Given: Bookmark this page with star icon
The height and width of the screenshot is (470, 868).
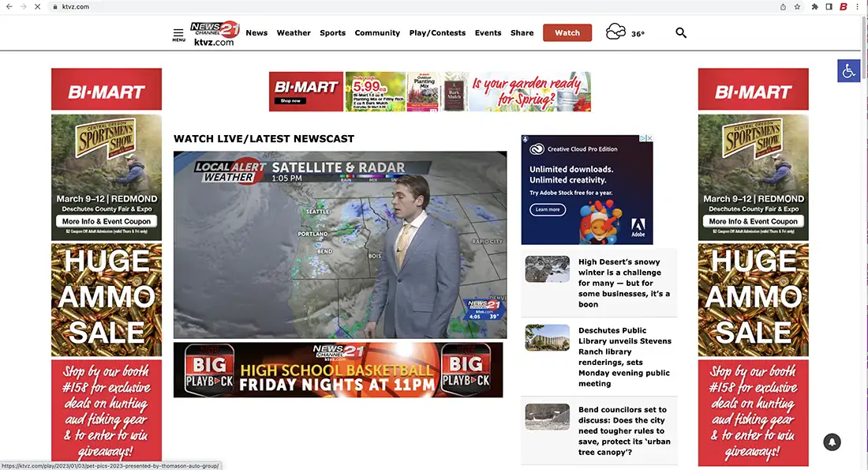Looking at the screenshot, I should pos(797,6).
